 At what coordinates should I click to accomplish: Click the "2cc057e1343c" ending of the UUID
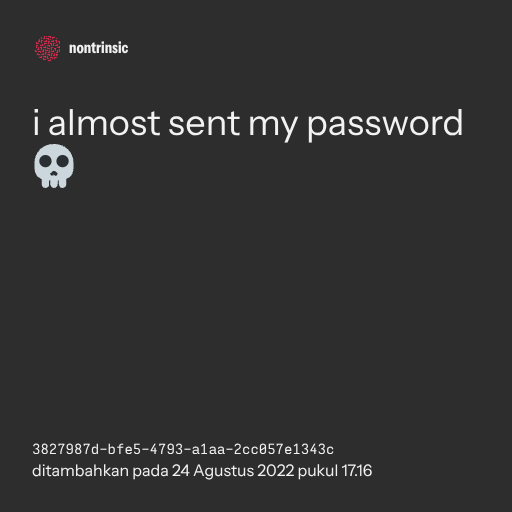[x=284, y=449]
